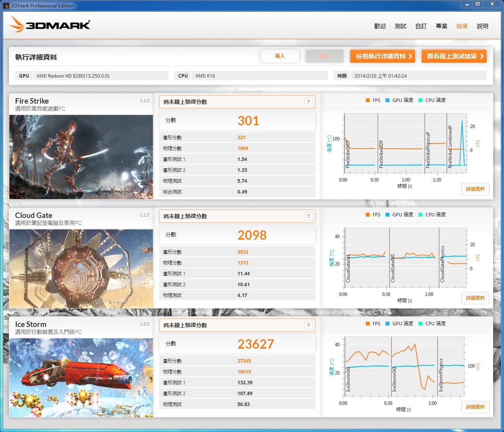Click the FPS swatch in Cloud Gate legend

point(368,215)
